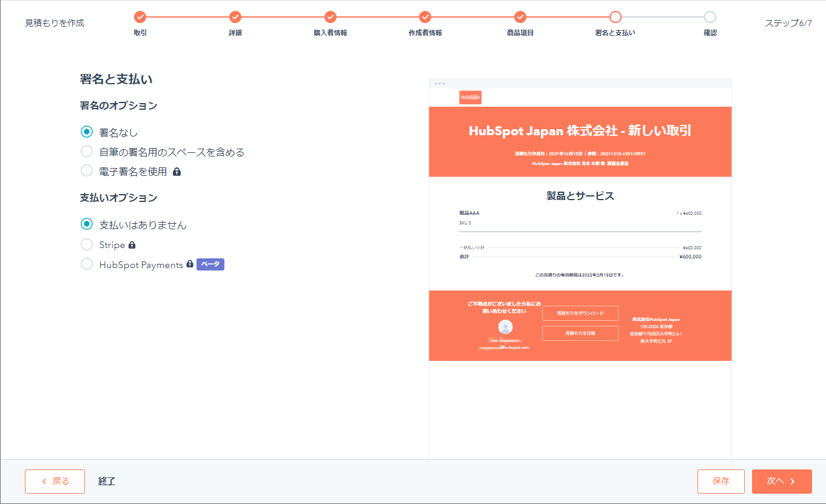Click the 署名と支払い step circle
826x504 pixels.
tap(616, 17)
